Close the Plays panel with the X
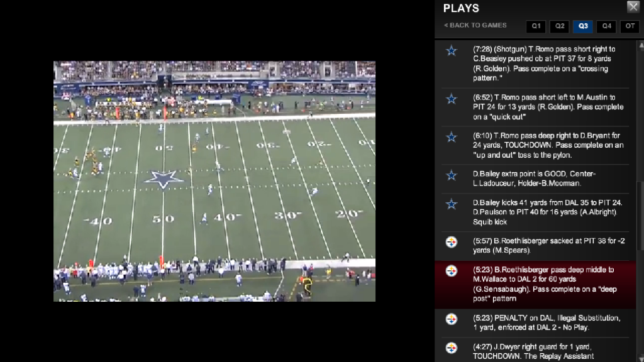This screenshot has height=362, width=644. pyautogui.click(x=633, y=6)
